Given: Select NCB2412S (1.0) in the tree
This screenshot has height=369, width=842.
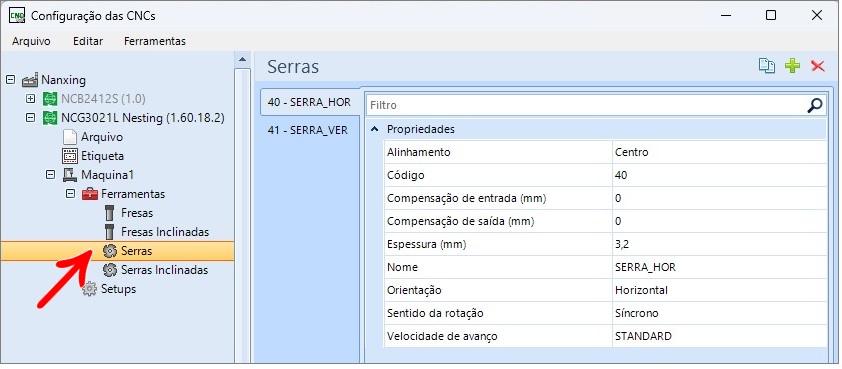Looking at the screenshot, I should click(103, 99).
